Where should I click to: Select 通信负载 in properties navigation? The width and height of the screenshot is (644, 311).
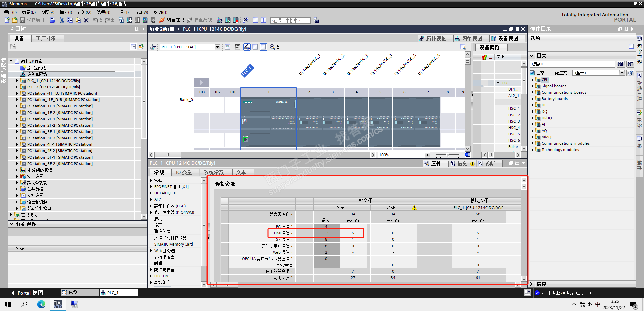[162, 231]
